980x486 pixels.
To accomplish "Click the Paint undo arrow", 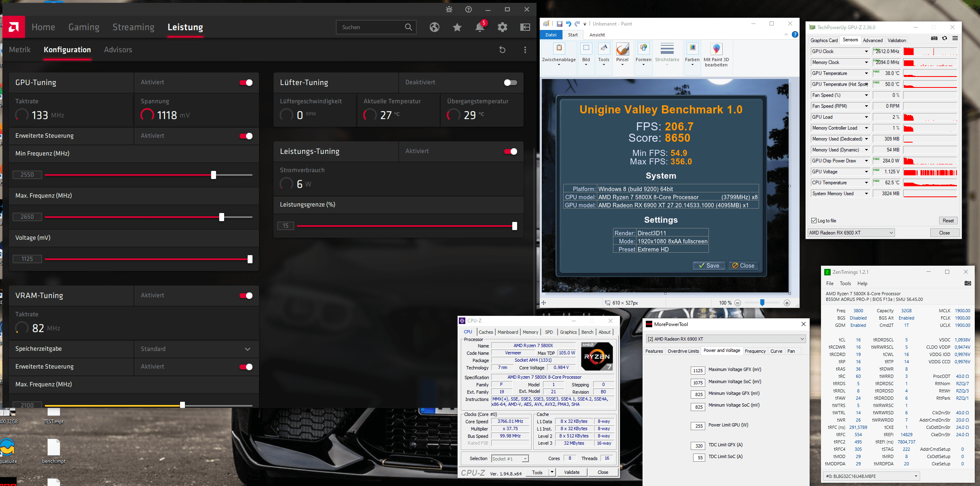I will [568, 24].
